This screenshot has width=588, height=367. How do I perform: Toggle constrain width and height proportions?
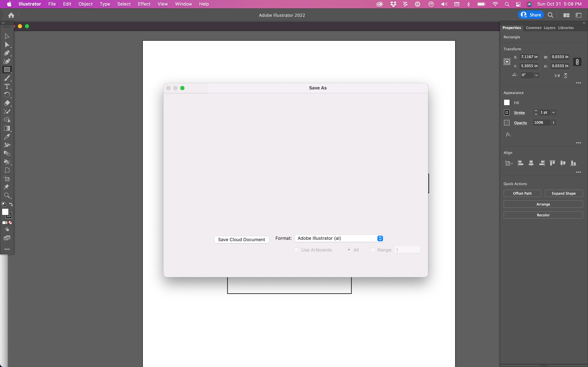577,62
